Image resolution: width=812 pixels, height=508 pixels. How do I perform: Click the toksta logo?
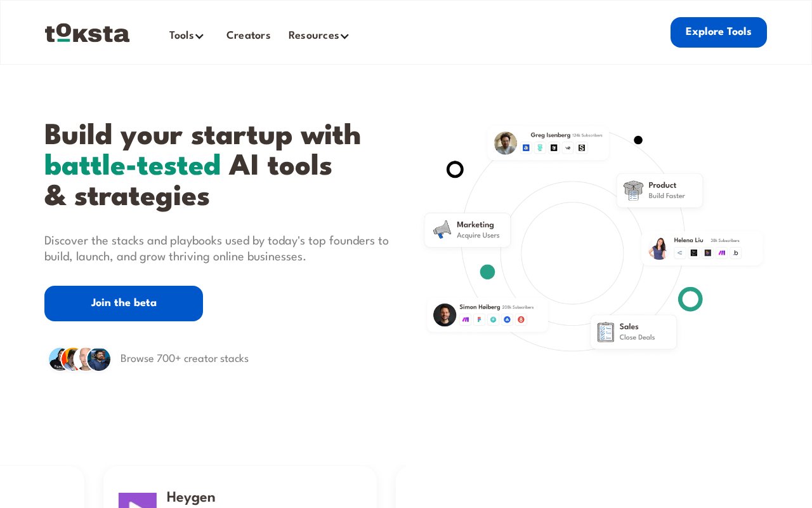(87, 33)
